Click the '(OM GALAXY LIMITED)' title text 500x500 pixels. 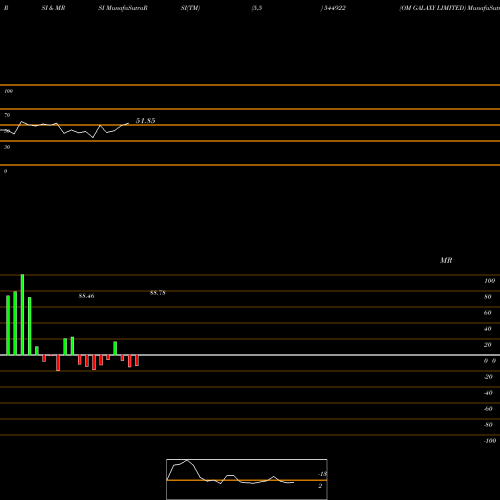433,8
